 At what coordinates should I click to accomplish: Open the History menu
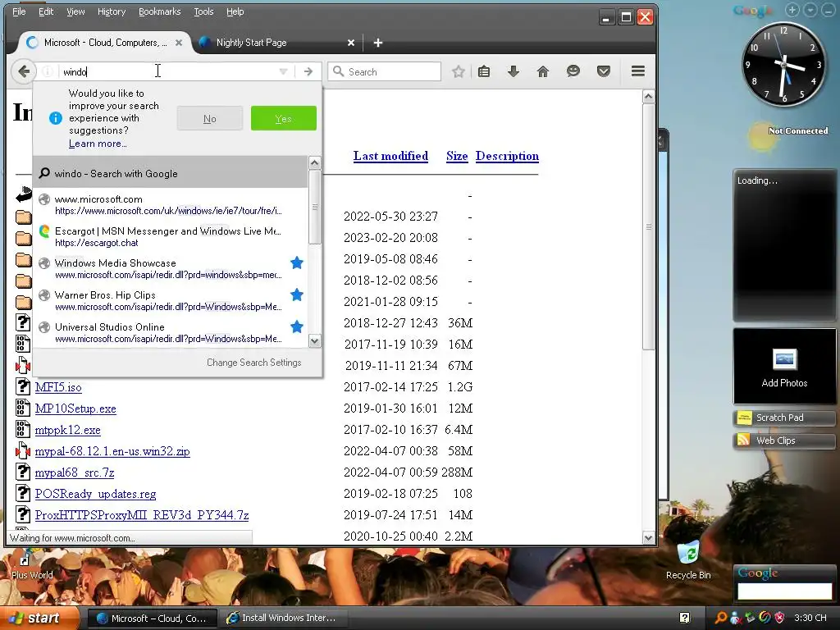pos(112,11)
